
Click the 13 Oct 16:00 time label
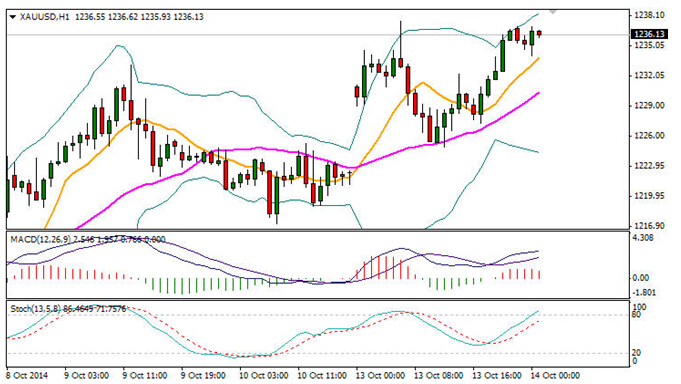(x=497, y=375)
